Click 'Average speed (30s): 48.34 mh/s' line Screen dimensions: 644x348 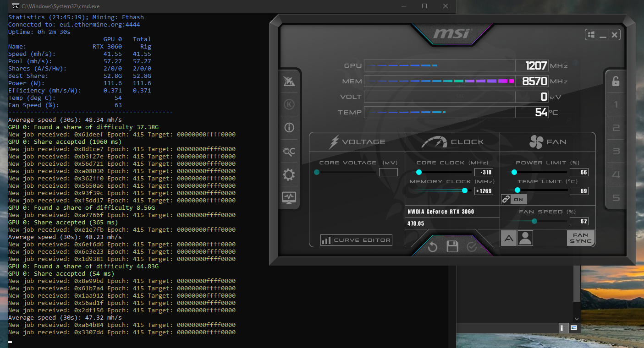click(65, 120)
